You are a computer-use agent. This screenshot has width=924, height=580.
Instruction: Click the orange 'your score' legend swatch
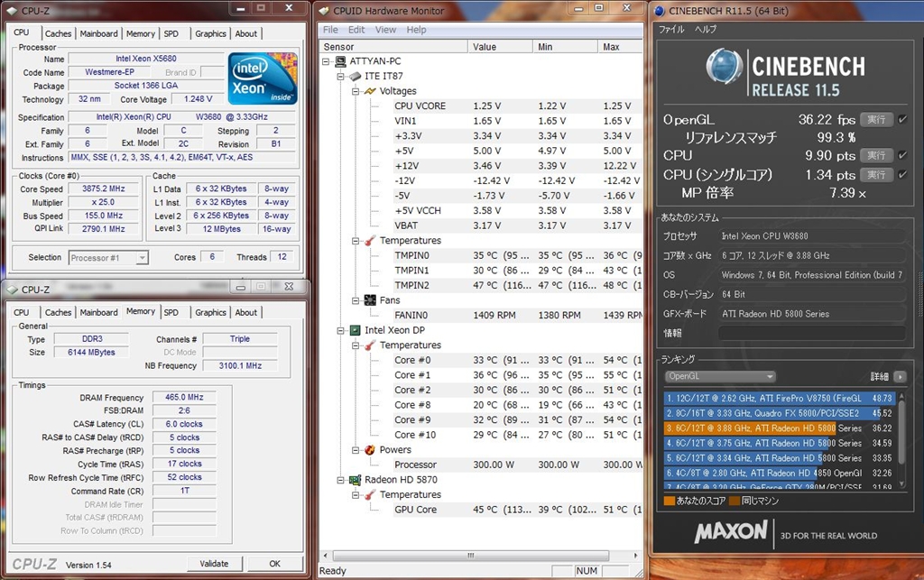(x=669, y=502)
